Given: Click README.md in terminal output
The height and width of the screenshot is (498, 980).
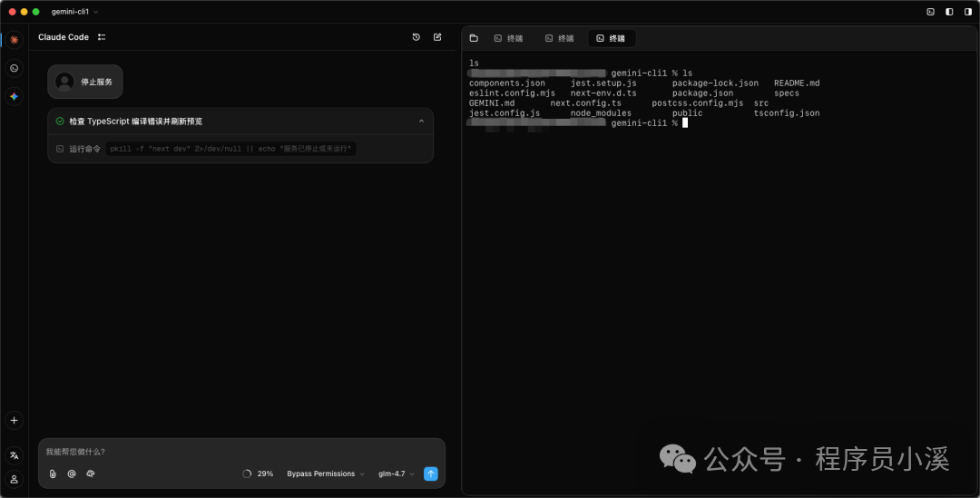Looking at the screenshot, I should click(797, 83).
